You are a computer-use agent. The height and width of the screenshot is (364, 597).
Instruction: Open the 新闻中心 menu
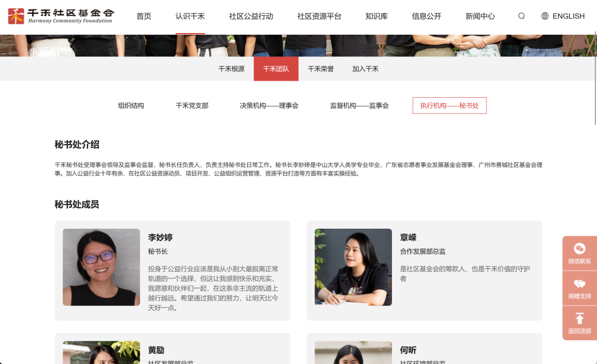point(480,16)
